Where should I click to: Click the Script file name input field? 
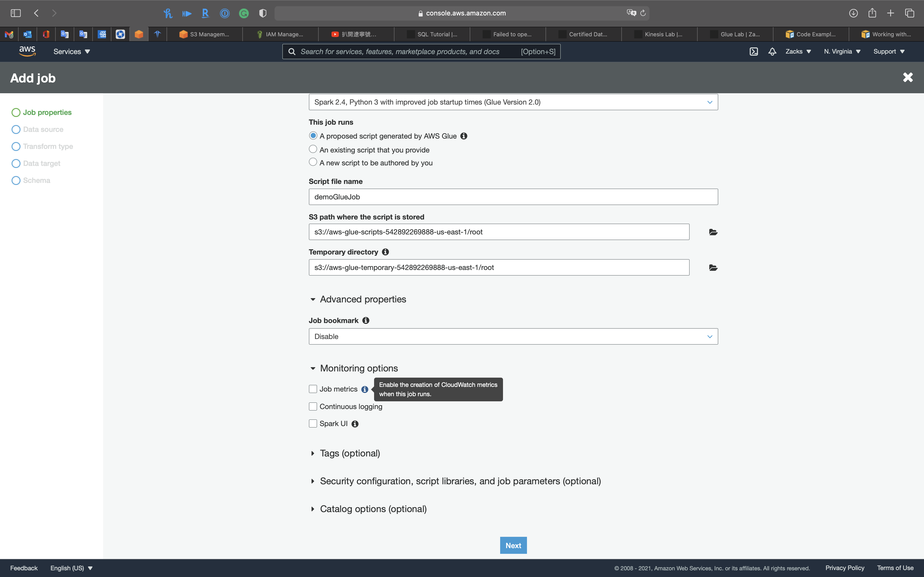coord(513,197)
